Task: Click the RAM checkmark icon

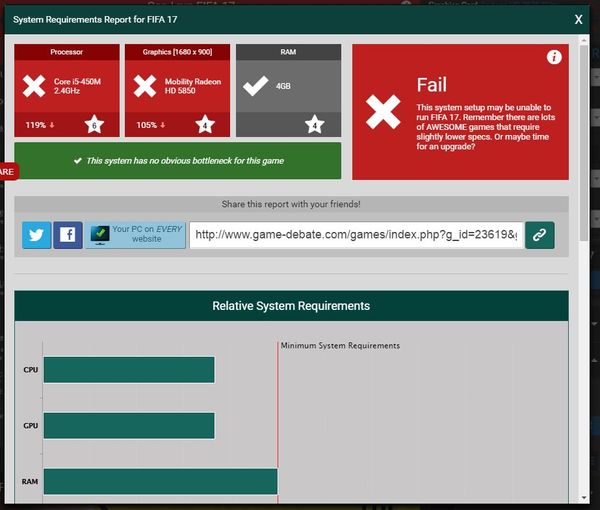Action: (256, 86)
